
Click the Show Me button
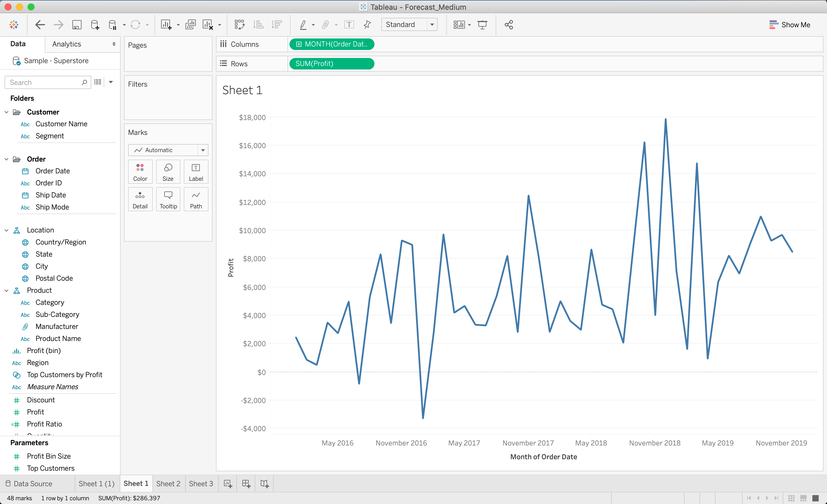point(789,24)
